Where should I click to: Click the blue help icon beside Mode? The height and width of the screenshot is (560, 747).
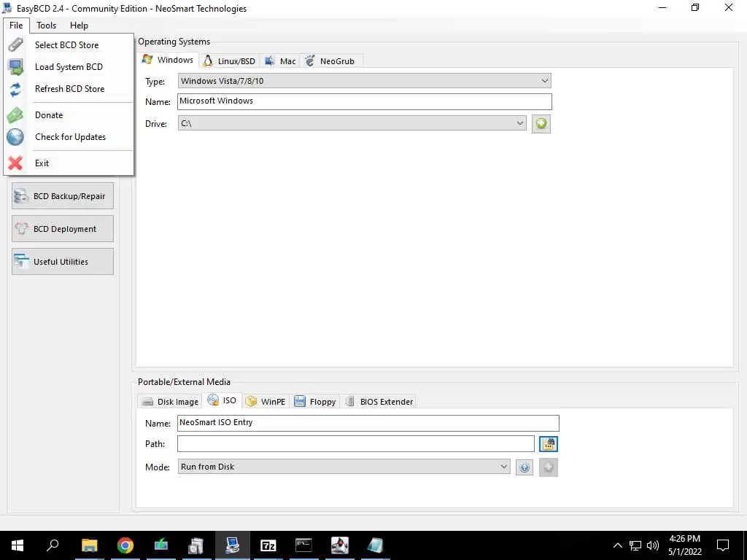(524, 467)
